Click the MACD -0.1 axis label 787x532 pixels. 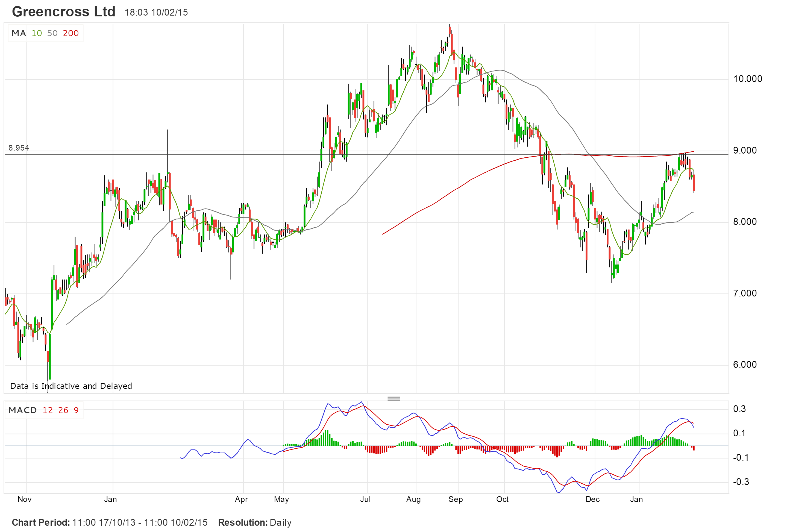[741, 458]
